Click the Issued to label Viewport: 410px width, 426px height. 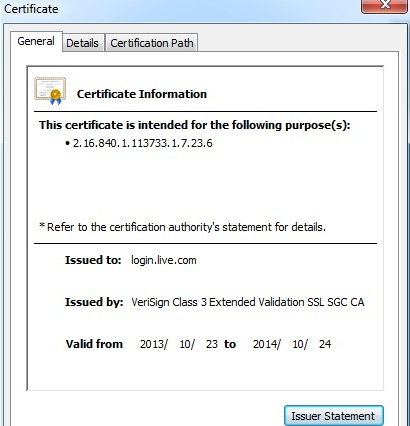93,260
